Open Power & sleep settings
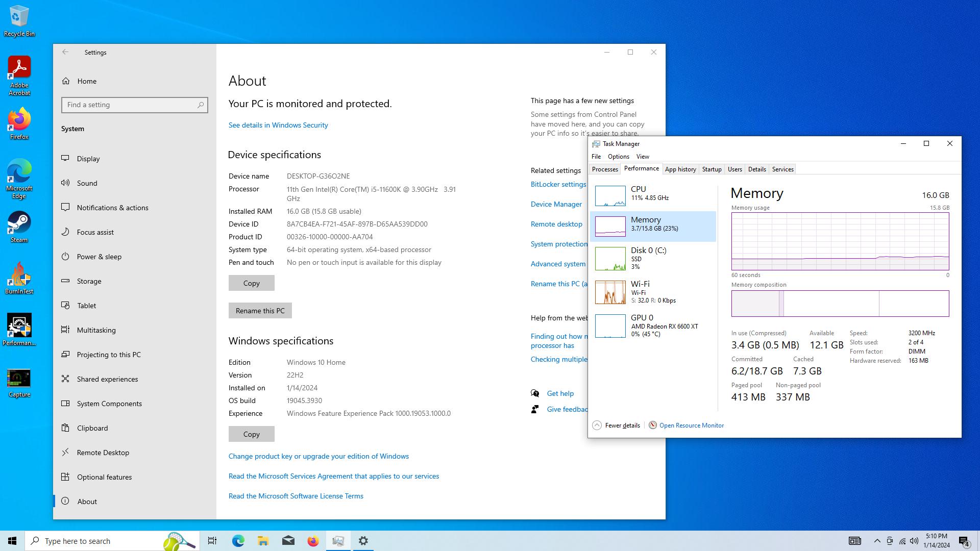Viewport: 980px width, 551px height. click(135, 257)
